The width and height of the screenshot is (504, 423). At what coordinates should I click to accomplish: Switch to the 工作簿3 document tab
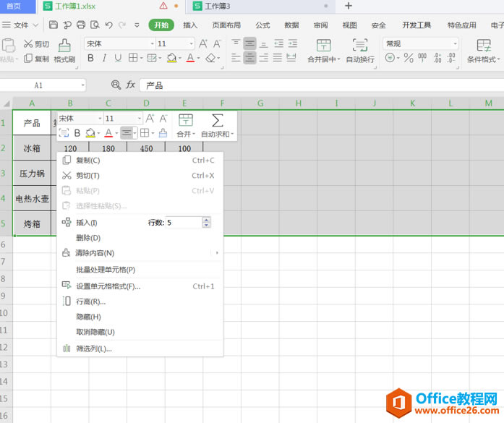(x=261, y=6)
